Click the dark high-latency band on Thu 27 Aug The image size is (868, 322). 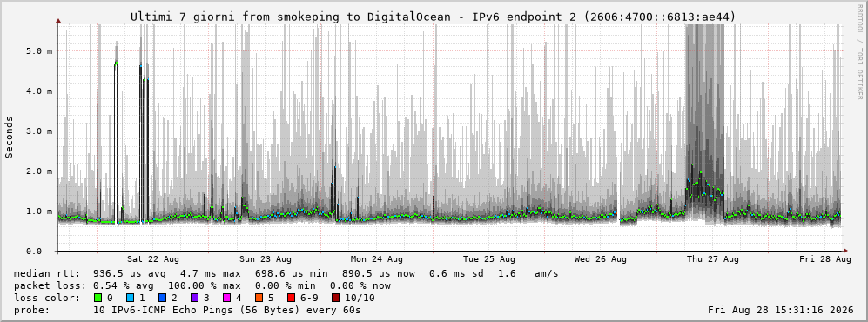coord(704,124)
